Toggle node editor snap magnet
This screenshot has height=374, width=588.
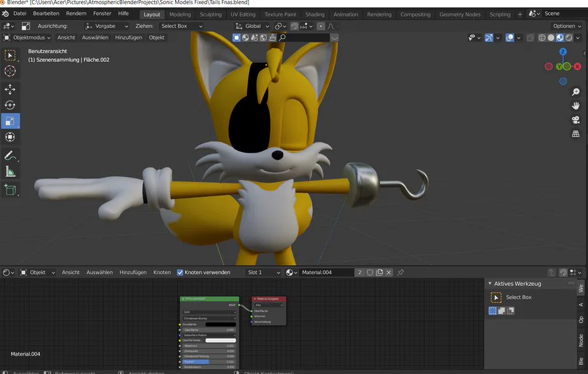tap(563, 272)
